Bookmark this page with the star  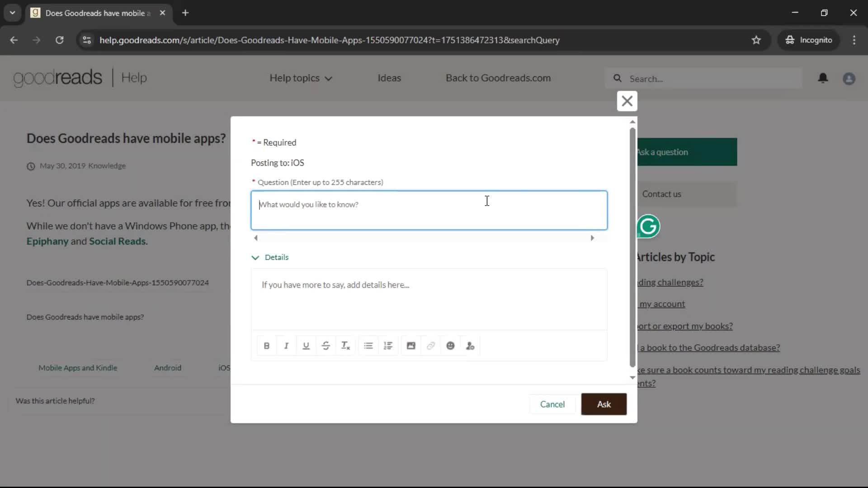[756, 40]
